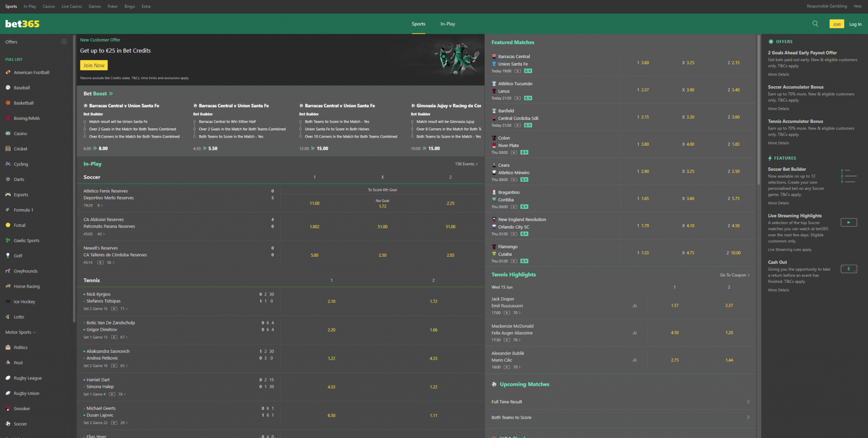Viewport: 868px width, 438px height.
Task: Open the Go To Coupon link
Action: point(734,274)
